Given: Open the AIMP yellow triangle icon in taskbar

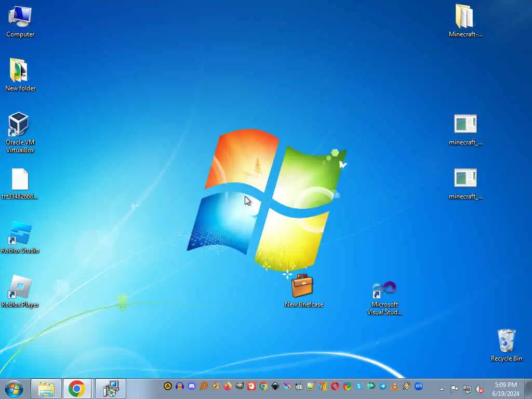Looking at the screenshot, I should (x=168, y=386).
